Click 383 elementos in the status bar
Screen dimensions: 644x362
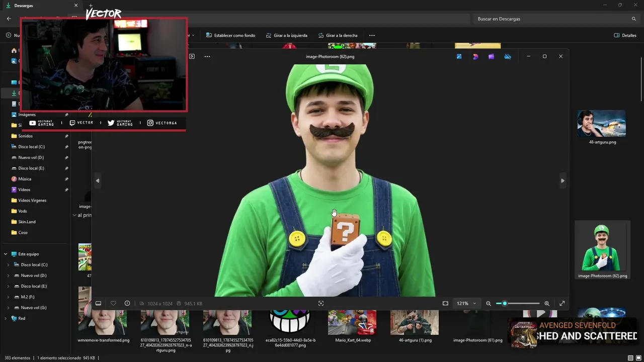click(17, 358)
